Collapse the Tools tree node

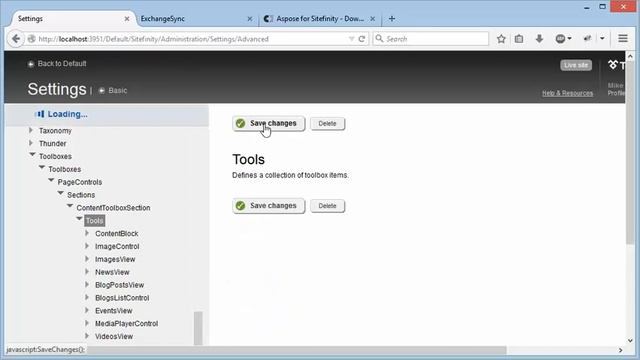click(79, 219)
